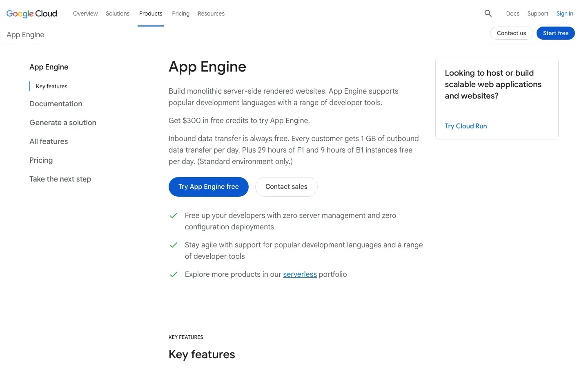Click Sign in
The width and height of the screenshot is (588, 368).
click(565, 13)
